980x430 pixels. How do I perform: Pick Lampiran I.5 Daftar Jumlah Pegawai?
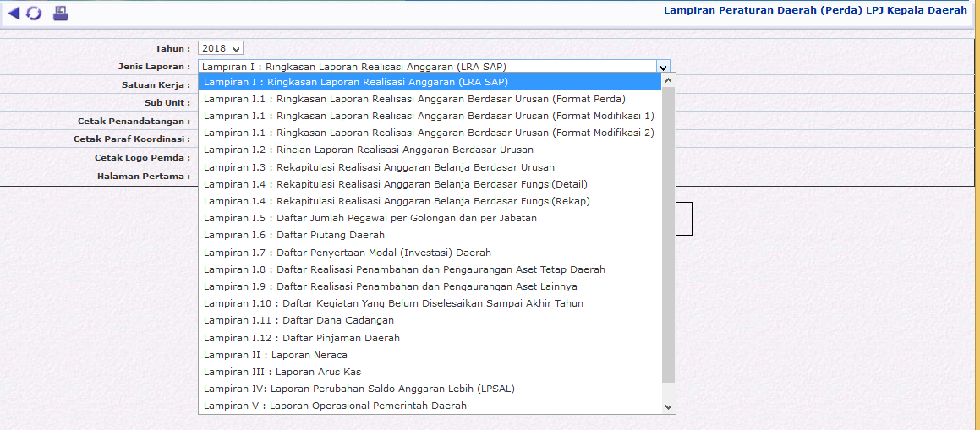click(x=370, y=218)
